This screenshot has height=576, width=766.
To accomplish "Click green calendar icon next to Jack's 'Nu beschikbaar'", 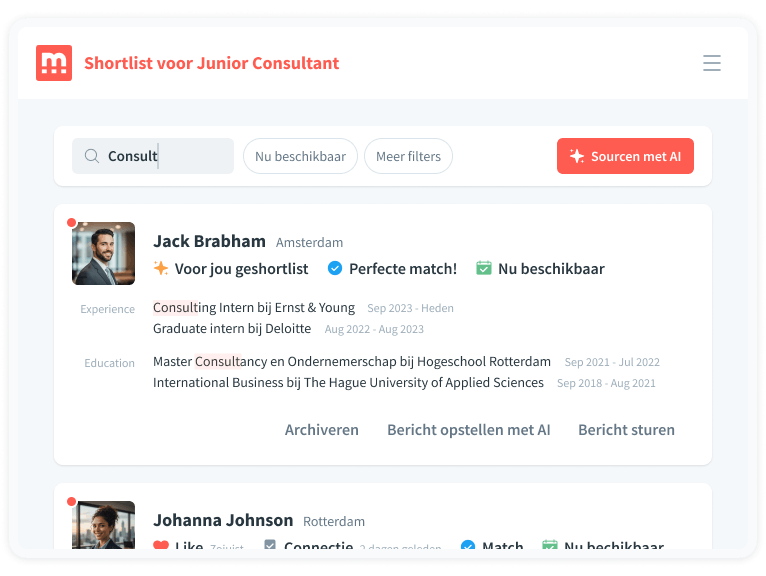I will pos(484,268).
